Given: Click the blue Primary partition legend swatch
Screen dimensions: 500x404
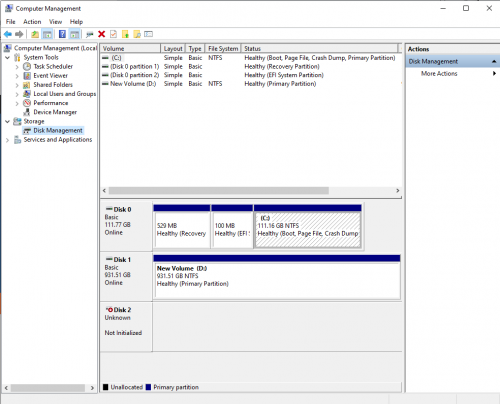Looking at the screenshot, I should click(x=148, y=387).
